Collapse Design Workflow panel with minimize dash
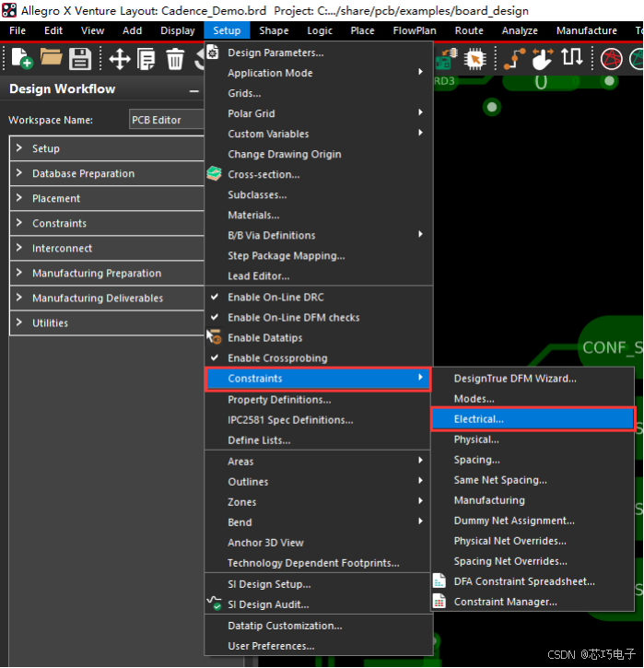644x668 pixels. click(x=194, y=90)
